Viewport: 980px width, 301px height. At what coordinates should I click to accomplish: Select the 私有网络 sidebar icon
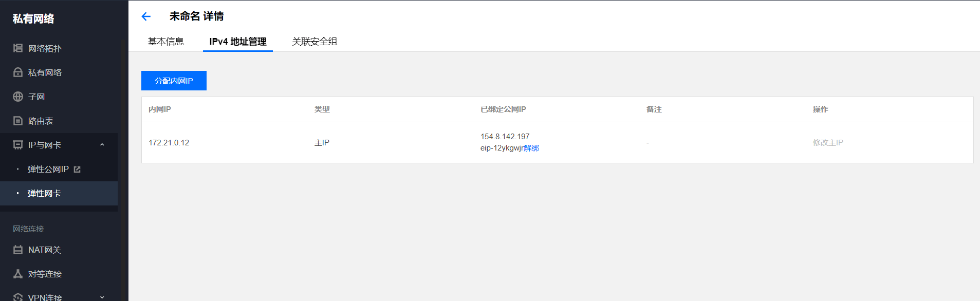[x=18, y=72]
